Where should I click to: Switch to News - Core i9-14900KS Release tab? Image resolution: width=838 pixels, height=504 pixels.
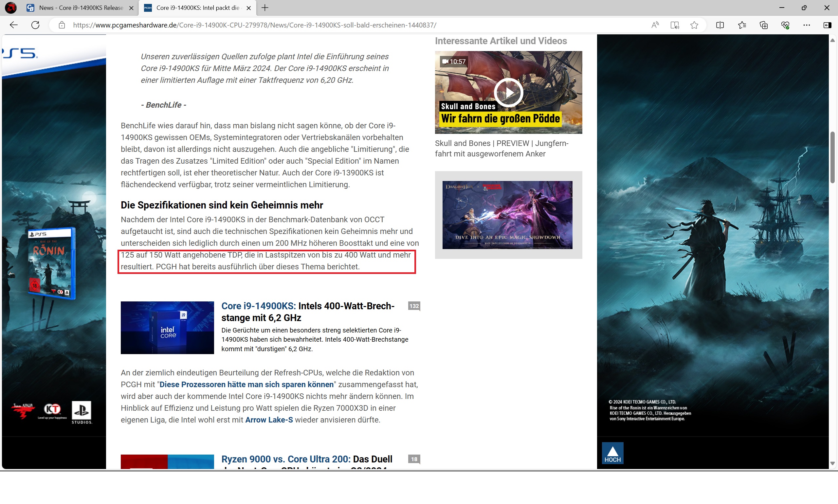(x=81, y=8)
